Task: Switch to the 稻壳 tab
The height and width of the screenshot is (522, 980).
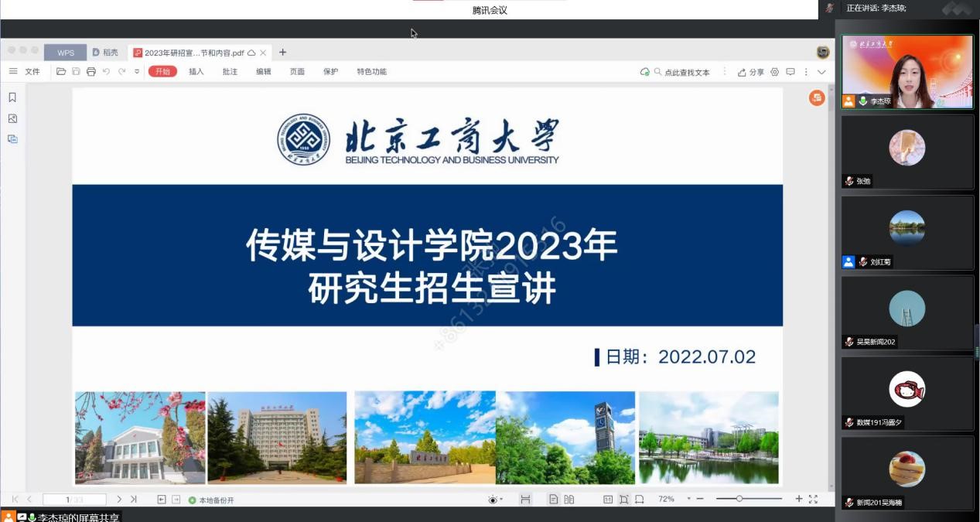Action: pyautogui.click(x=105, y=53)
